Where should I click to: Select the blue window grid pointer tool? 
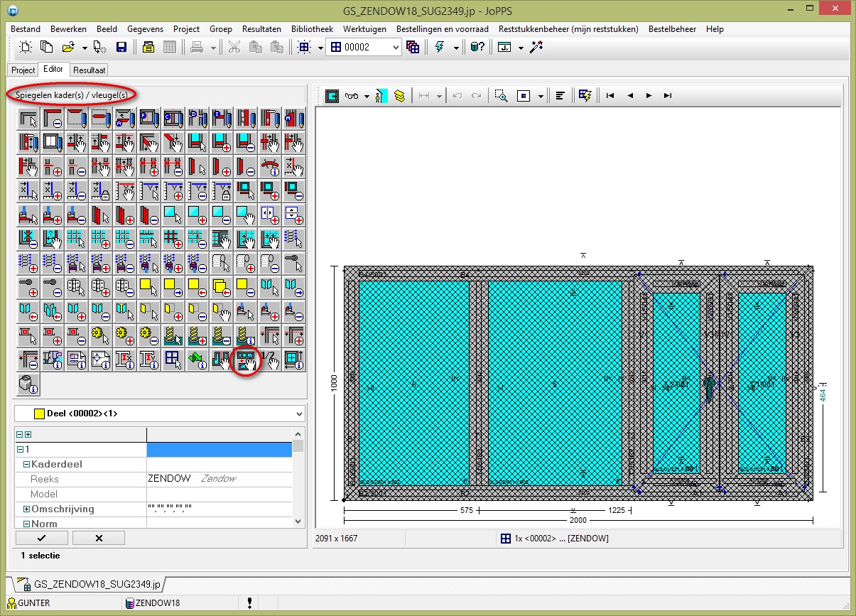pyautogui.click(x=173, y=360)
